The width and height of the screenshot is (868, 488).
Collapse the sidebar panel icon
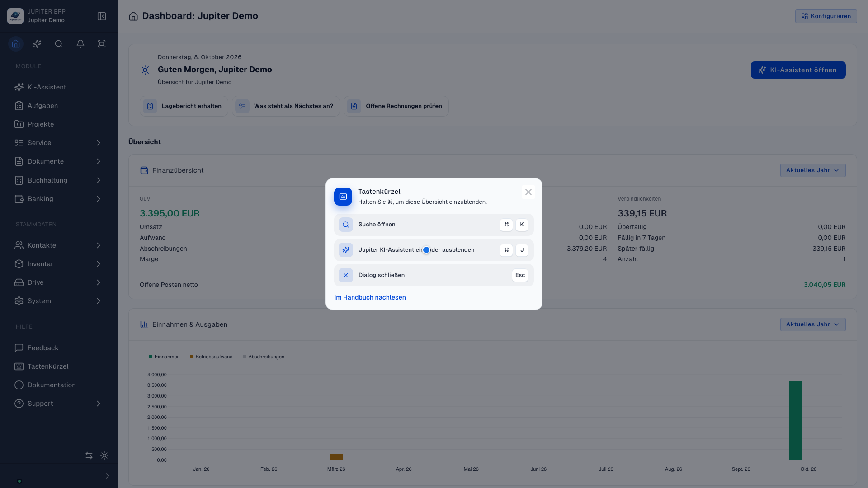102,16
